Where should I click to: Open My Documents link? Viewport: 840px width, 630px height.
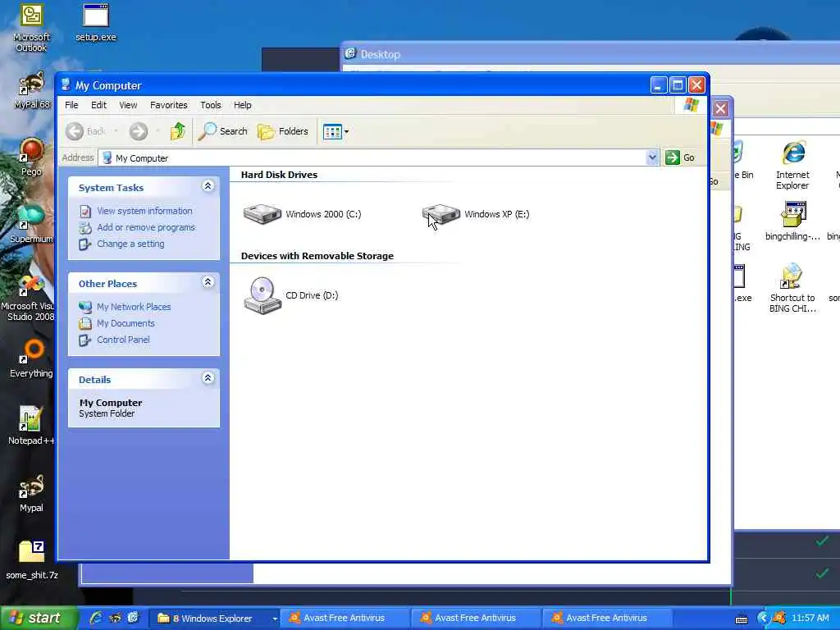pos(126,323)
